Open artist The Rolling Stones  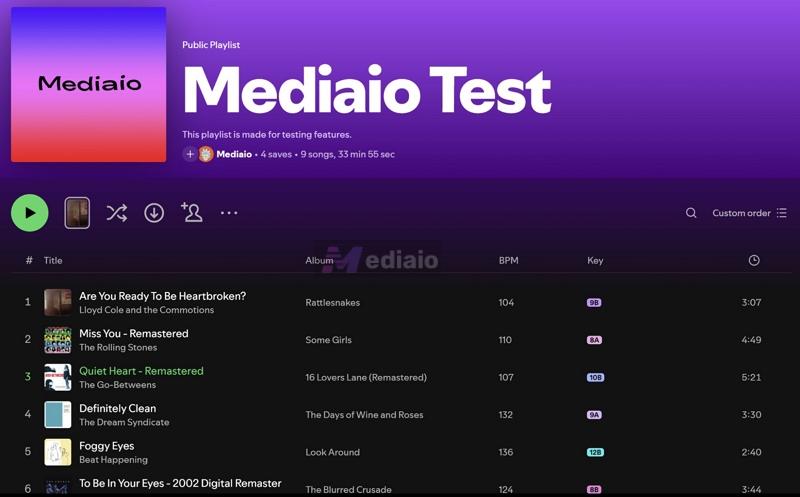click(x=118, y=347)
